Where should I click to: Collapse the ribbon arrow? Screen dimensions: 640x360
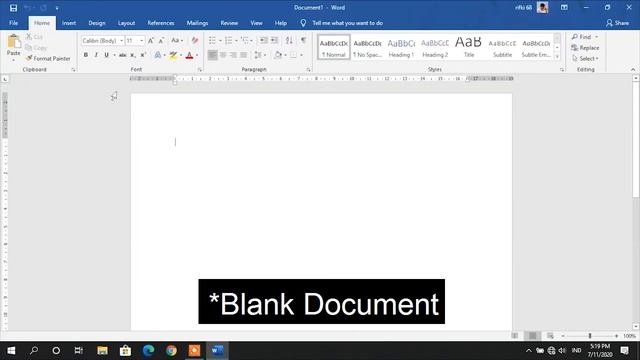point(633,70)
